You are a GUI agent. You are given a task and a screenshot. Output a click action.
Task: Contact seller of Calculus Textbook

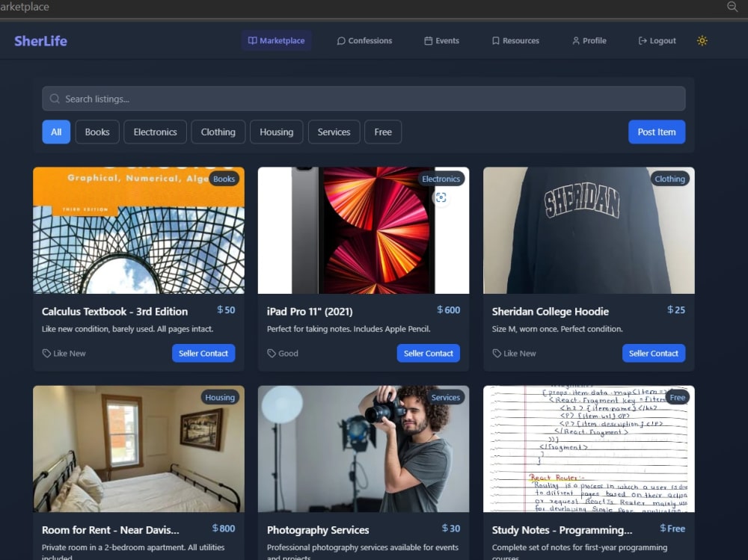click(203, 354)
